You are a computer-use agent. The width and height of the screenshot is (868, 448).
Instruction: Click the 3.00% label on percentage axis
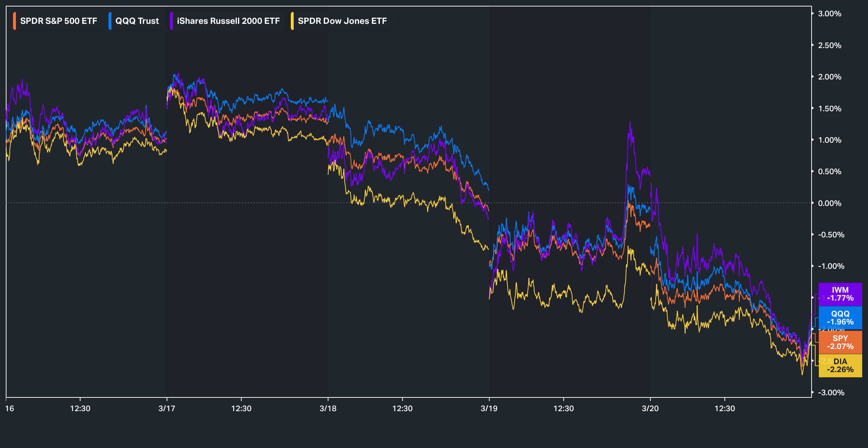pos(830,14)
